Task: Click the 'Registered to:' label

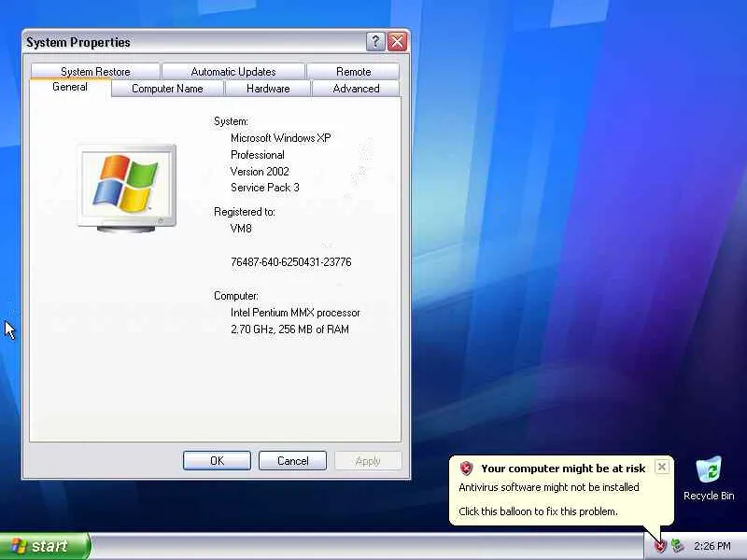Action: pyautogui.click(x=245, y=212)
